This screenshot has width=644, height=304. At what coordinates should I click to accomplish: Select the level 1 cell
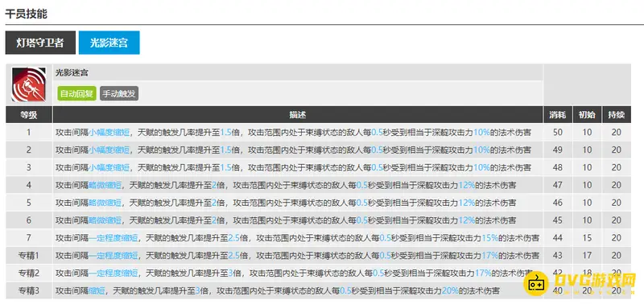29,133
